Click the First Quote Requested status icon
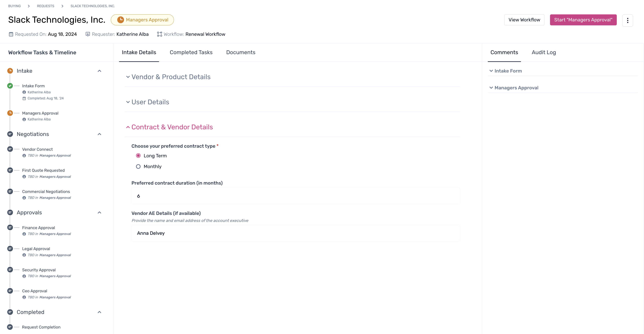Viewport: 644px width, 334px height. coord(10,170)
